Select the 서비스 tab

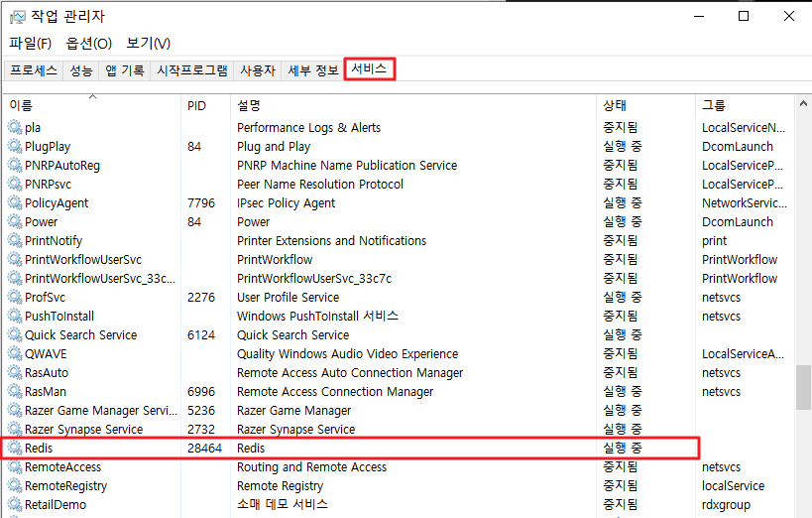click(x=369, y=68)
